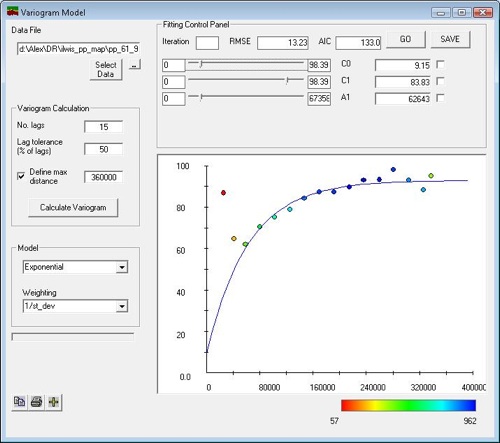The height and width of the screenshot is (443, 500).
Task: Tick the A1 fix parameter checkbox
Action: click(x=440, y=98)
